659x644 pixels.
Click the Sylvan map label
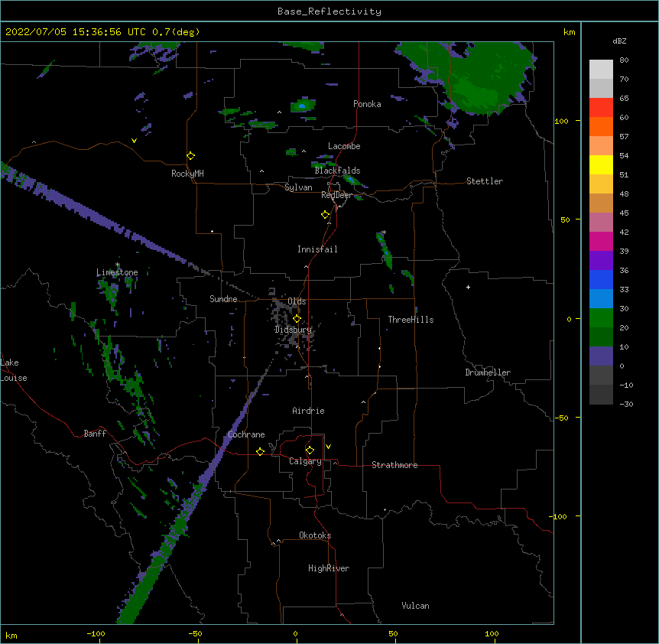[x=298, y=187]
